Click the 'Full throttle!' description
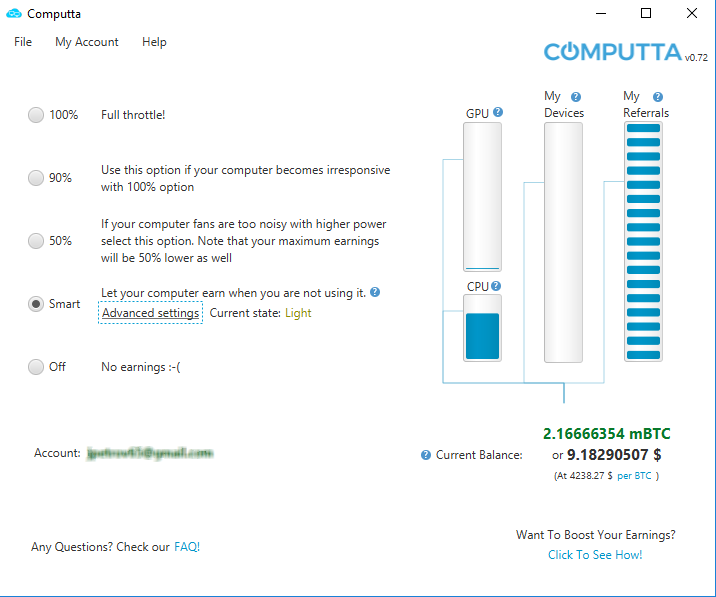The image size is (716, 597). coord(133,115)
